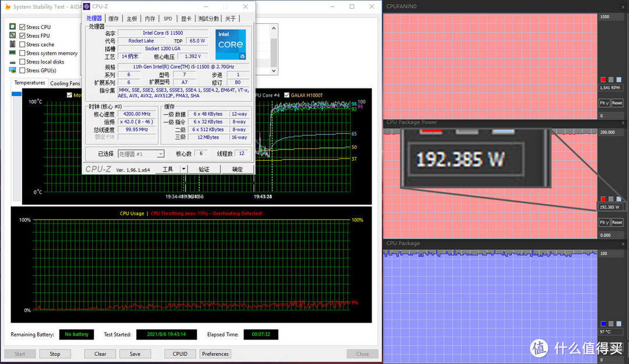This screenshot has height=364, width=629.
Task: Enable the Stress system memory checkbox
Action: click(23, 53)
